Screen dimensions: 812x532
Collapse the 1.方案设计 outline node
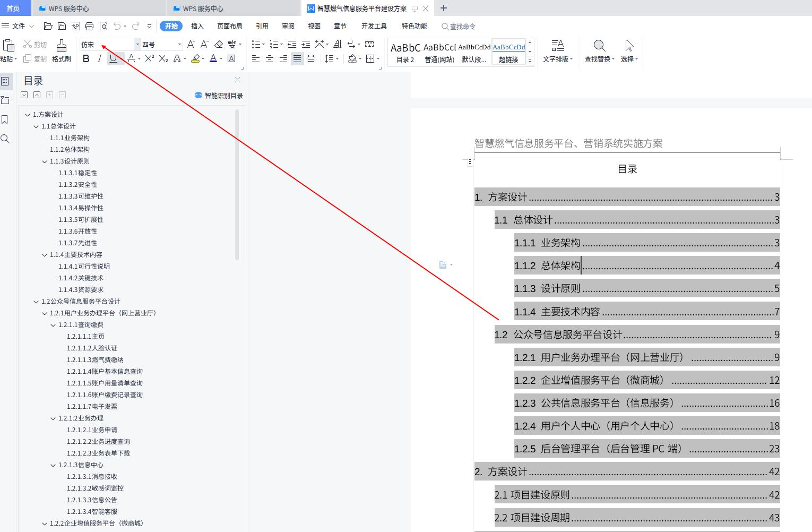pyautogui.click(x=28, y=115)
